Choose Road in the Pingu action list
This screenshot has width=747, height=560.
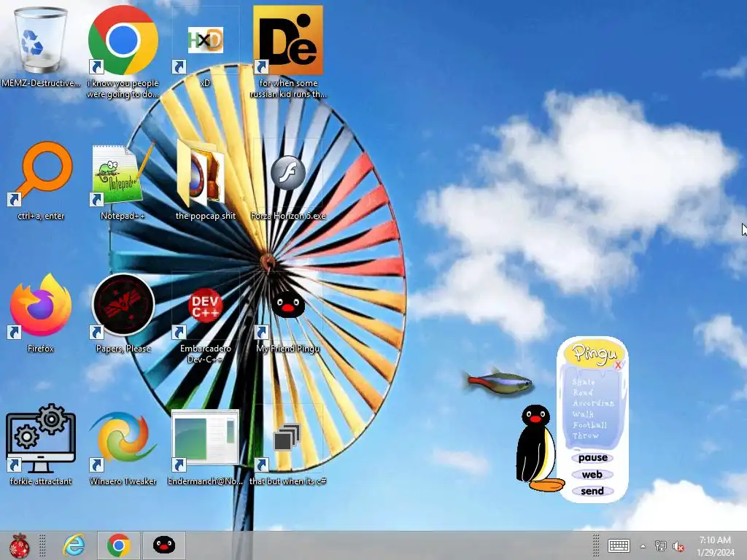(583, 392)
